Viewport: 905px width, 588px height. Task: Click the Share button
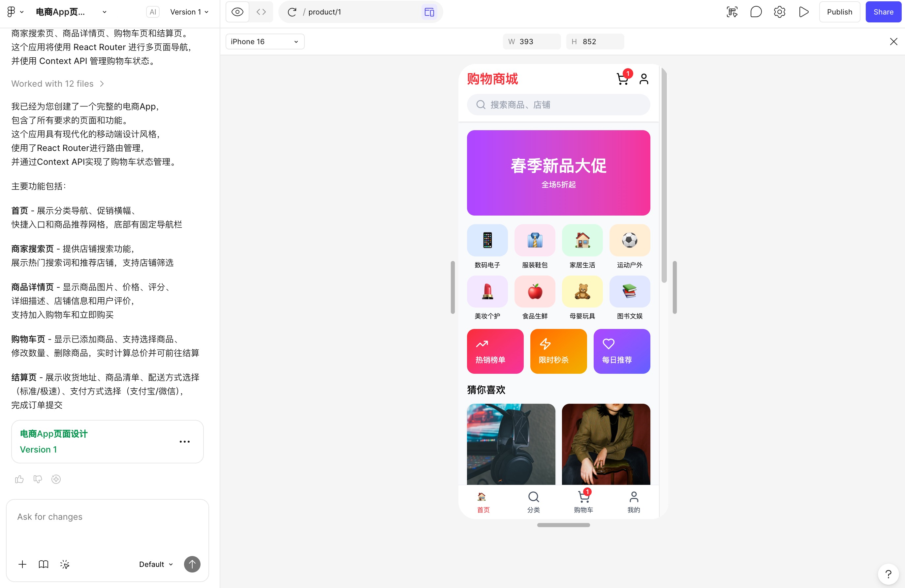coord(883,12)
